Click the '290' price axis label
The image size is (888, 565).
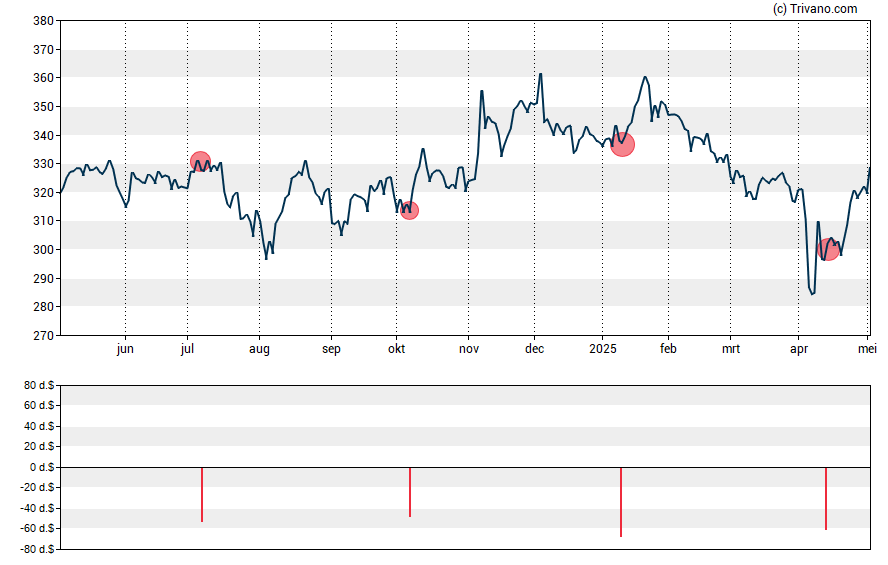[x=44, y=279]
